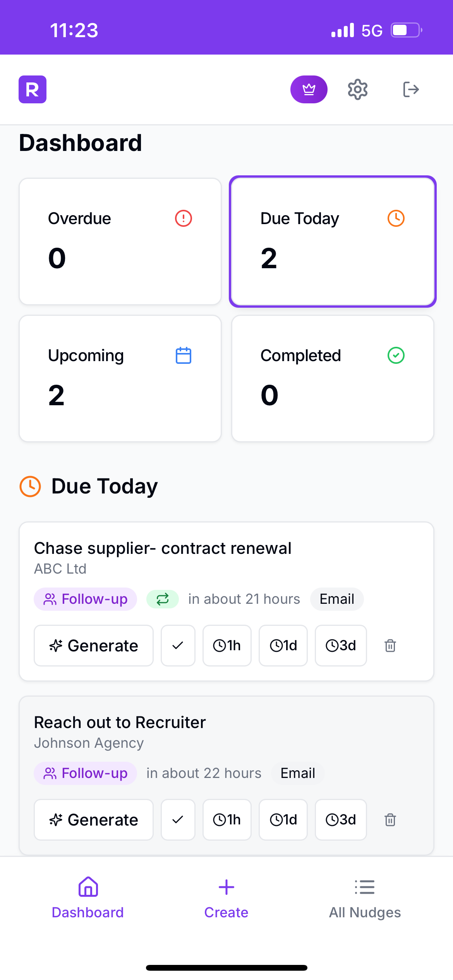
Task: Switch to All Nudges tab
Action: (365, 902)
